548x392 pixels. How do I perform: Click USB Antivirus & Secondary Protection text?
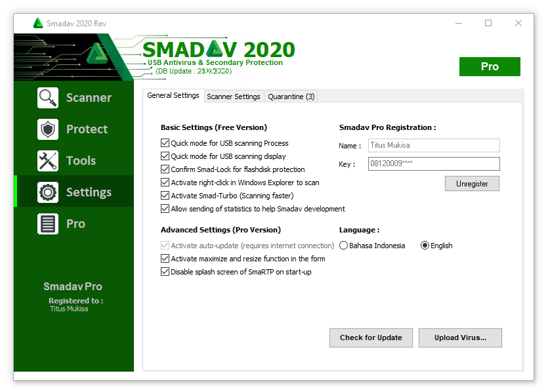pyautogui.click(x=215, y=62)
